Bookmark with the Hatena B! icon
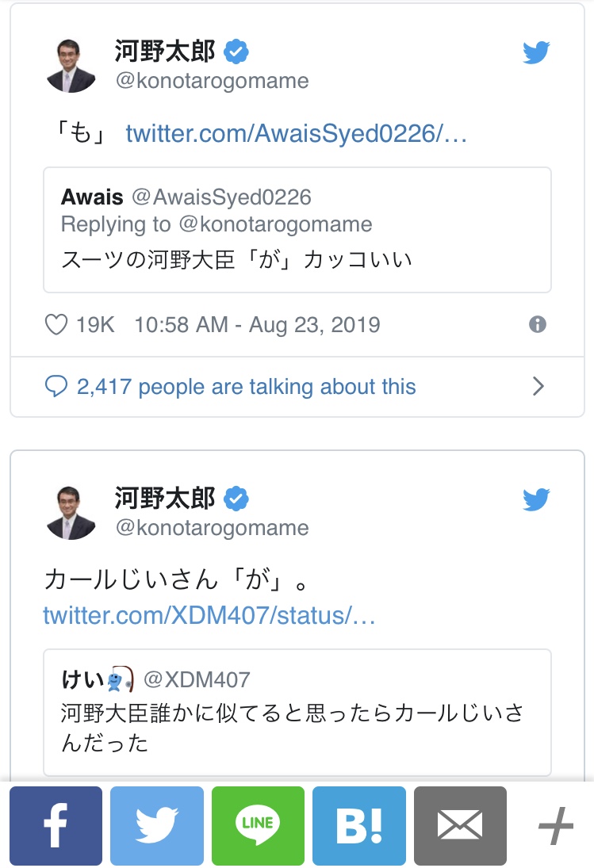This screenshot has width=594, height=868. (359, 825)
